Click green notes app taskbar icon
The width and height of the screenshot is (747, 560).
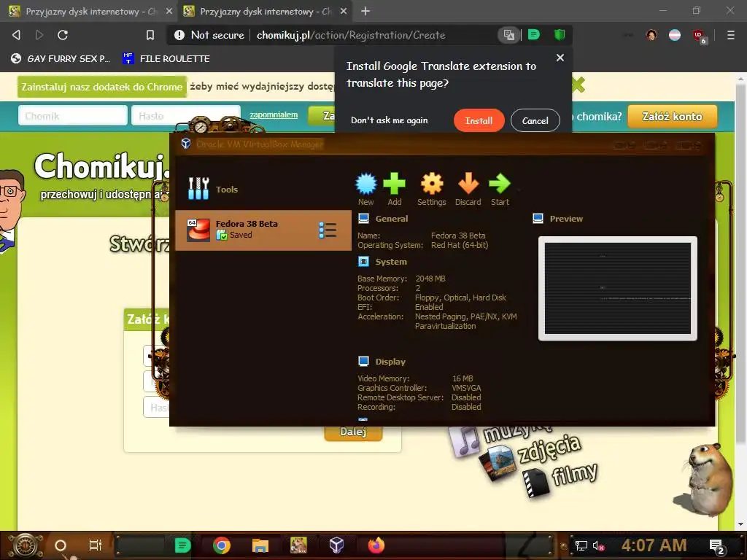coord(182,545)
